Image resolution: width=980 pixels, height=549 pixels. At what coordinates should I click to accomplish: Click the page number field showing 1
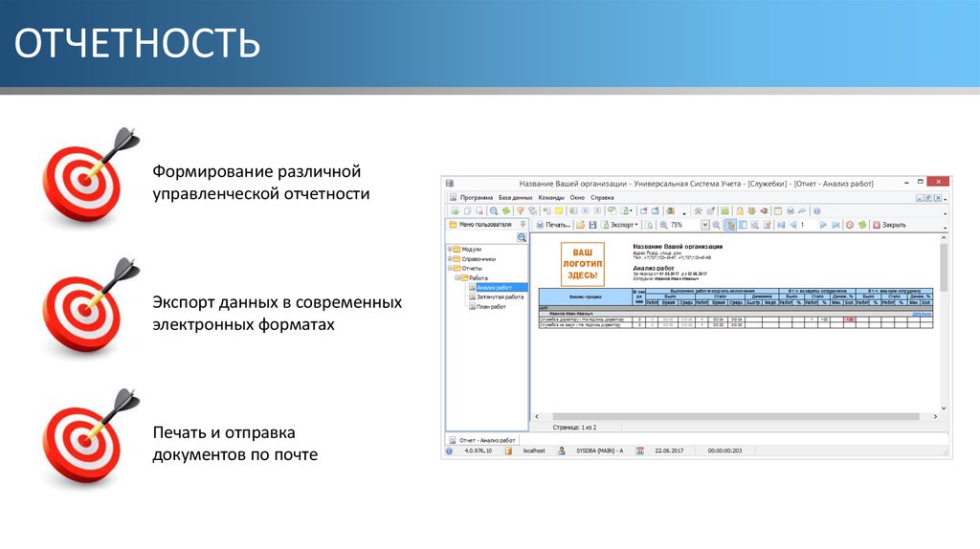[808, 225]
